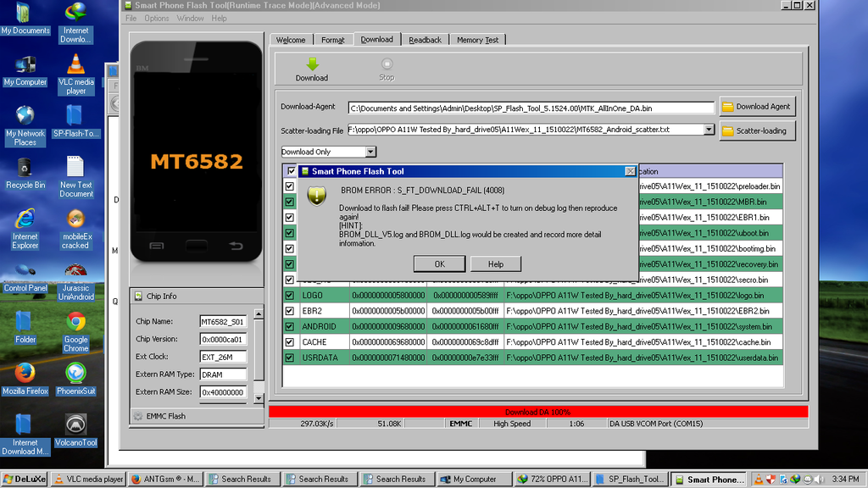The width and height of the screenshot is (868, 488).
Task: Open the Options menu
Action: pos(156,18)
